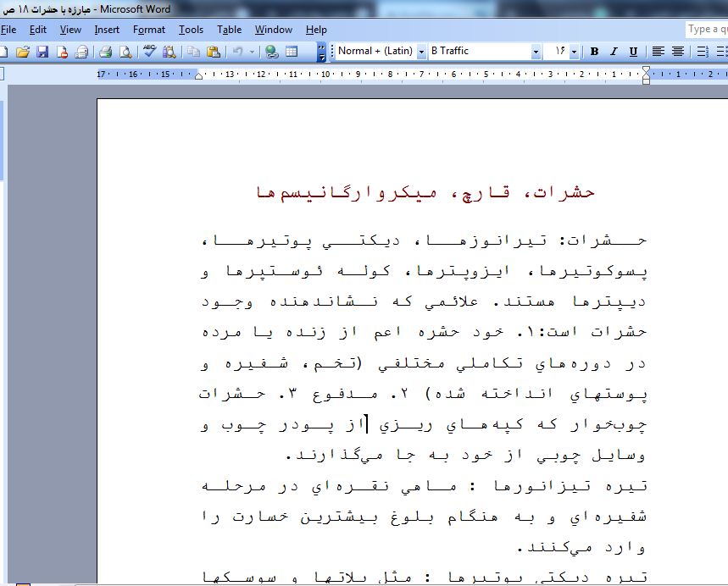Open Print Preview

[125, 52]
